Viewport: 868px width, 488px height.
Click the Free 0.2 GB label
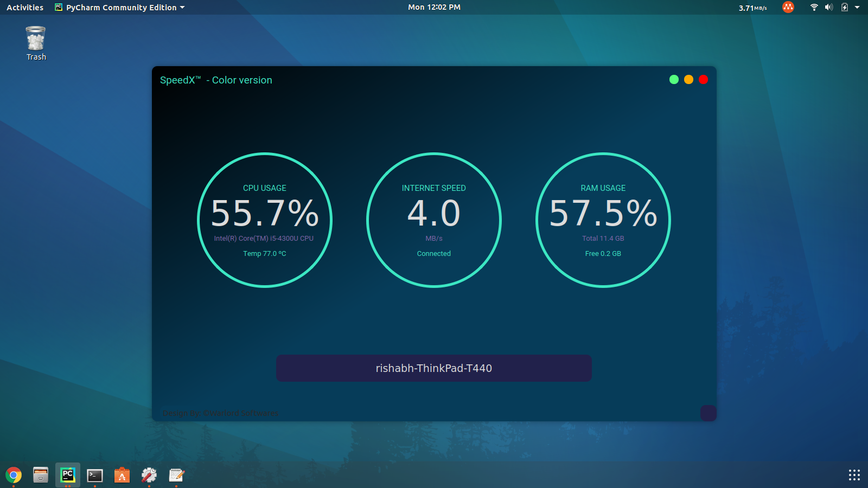coord(603,254)
